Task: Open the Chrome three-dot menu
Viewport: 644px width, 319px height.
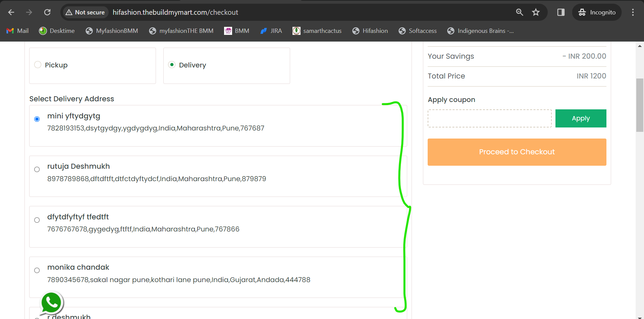Action: click(x=633, y=12)
